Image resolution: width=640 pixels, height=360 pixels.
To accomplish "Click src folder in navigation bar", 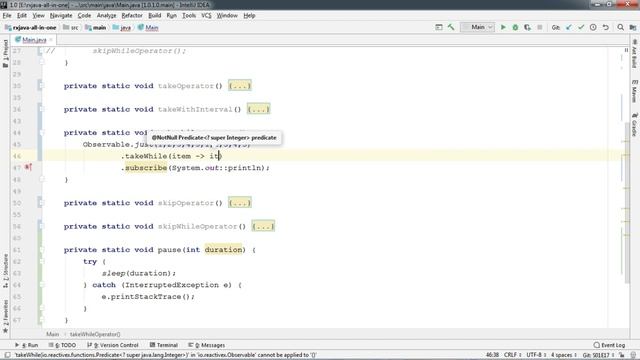I will coord(71,27).
